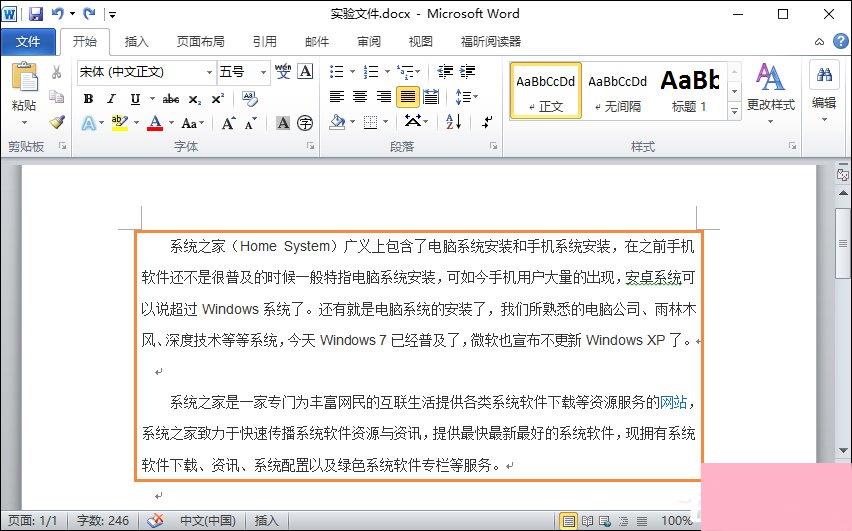Viewport: 852px width, 531px height.
Task: Click the Save icon in quick access toolbar
Action: [35, 14]
